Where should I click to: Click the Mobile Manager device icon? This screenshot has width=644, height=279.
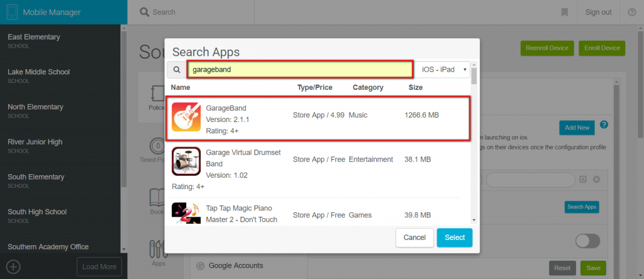13,13
